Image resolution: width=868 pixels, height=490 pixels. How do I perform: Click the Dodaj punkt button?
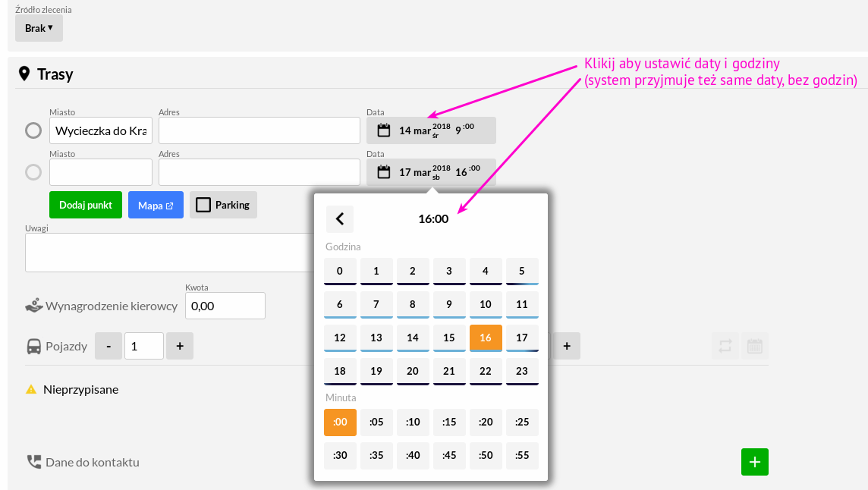86,205
